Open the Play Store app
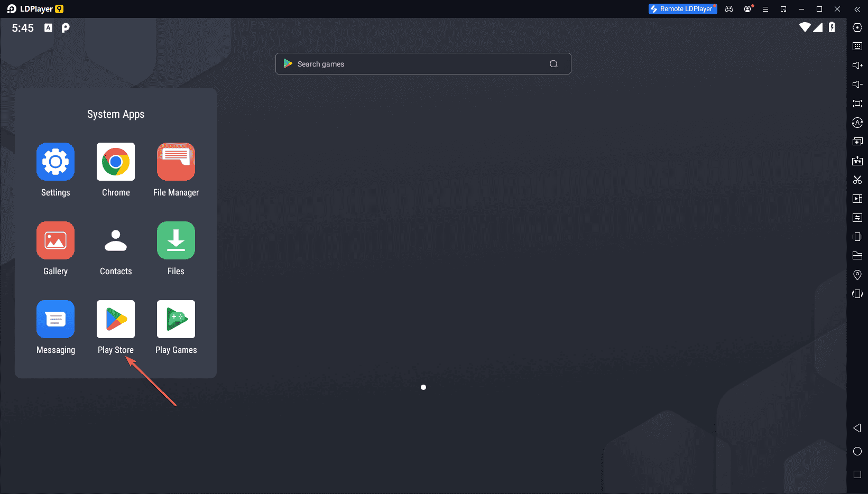868x494 pixels. pos(116,319)
